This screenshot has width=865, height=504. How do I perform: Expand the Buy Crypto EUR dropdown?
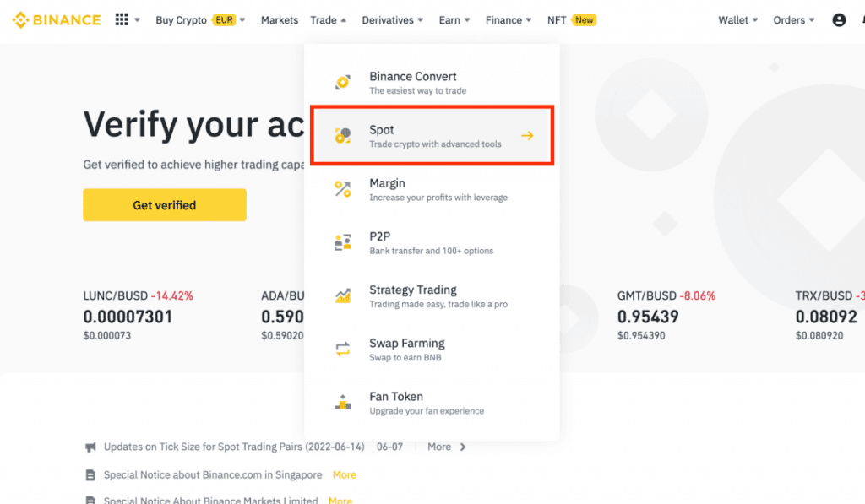tap(200, 20)
